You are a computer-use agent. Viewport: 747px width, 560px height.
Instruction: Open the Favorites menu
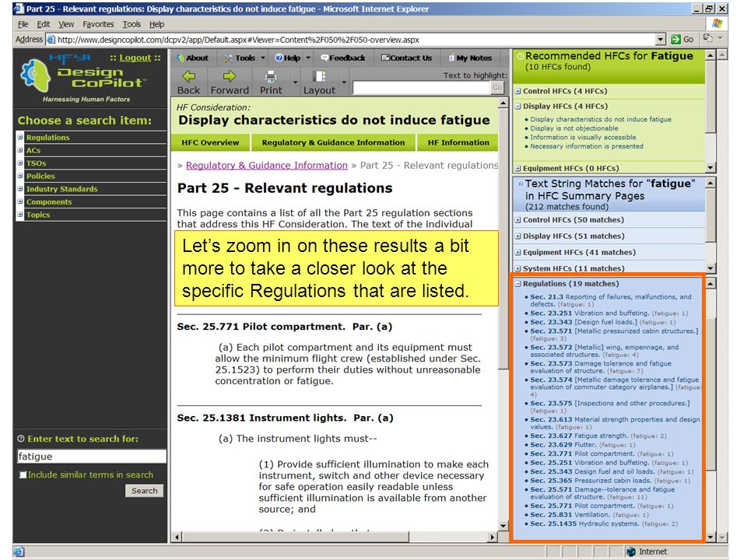(98, 24)
